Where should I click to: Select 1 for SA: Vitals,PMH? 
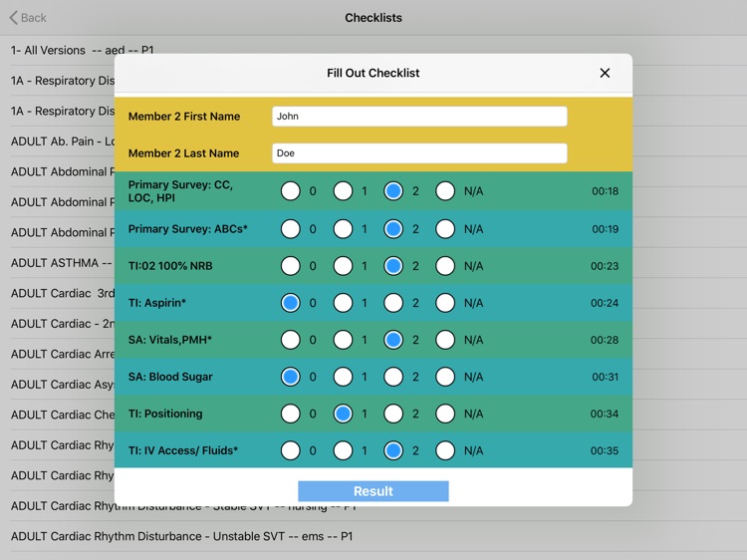tap(343, 340)
